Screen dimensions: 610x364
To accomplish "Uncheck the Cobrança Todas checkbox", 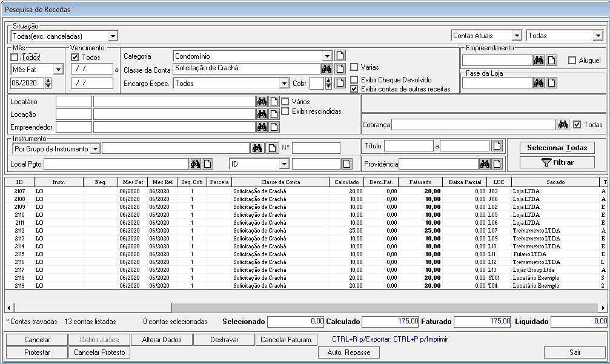I will click(x=577, y=124).
